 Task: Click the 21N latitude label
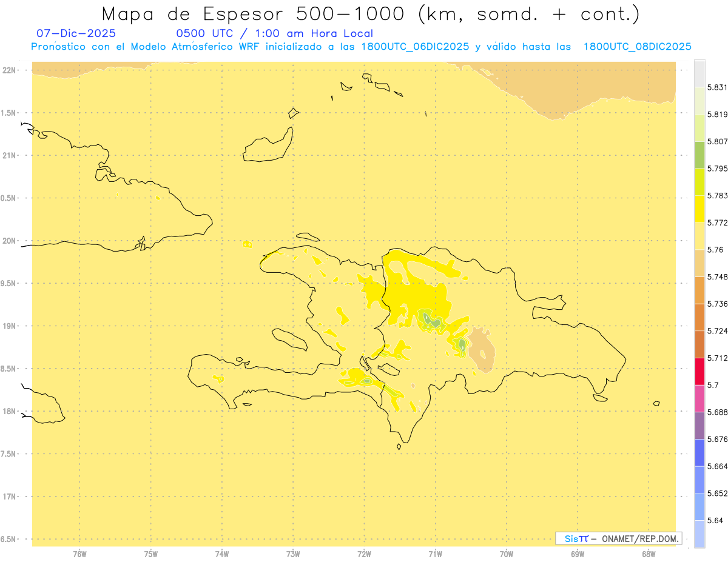point(9,156)
